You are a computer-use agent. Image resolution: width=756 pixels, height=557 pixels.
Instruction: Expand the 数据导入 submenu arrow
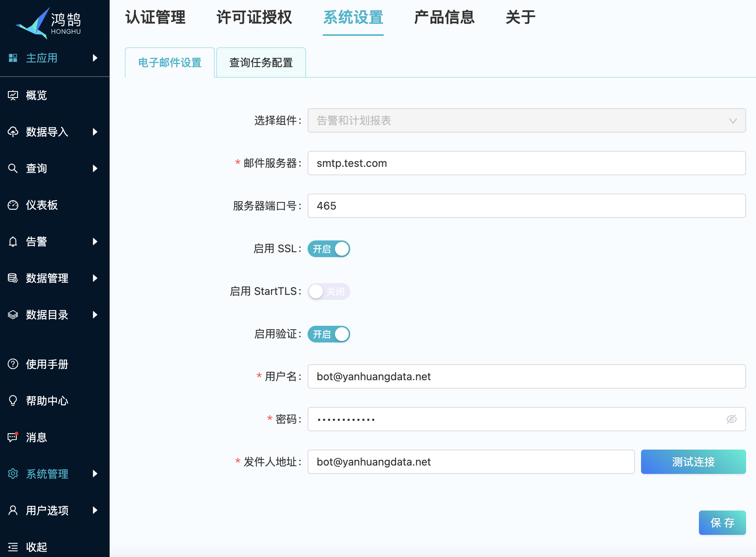(95, 132)
